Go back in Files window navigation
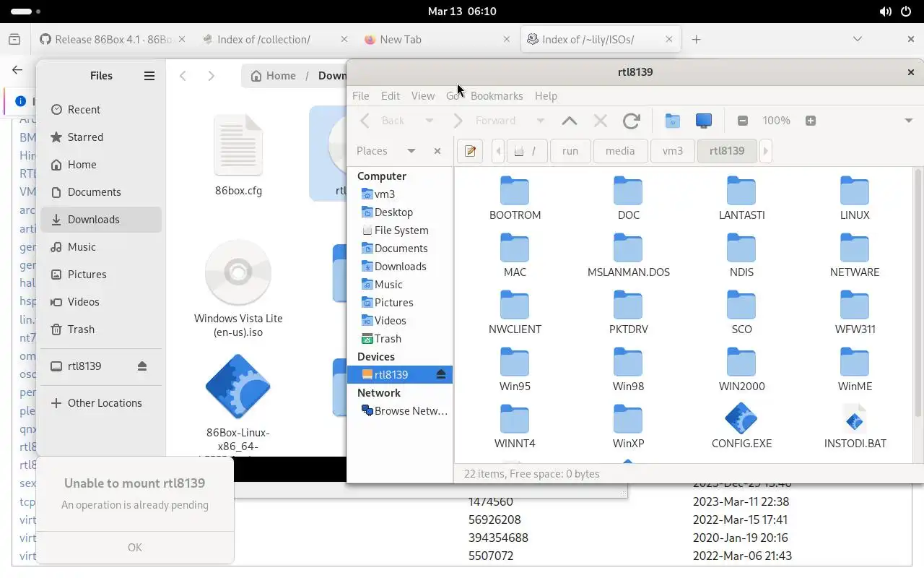The width and height of the screenshot is (924, 578). tap(183, 76)
